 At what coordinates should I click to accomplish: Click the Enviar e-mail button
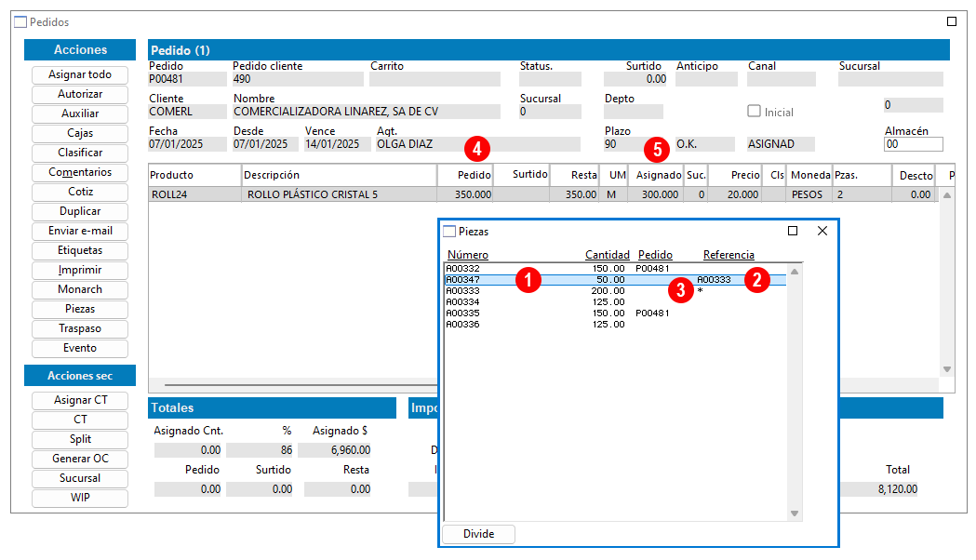coord(80,231)
